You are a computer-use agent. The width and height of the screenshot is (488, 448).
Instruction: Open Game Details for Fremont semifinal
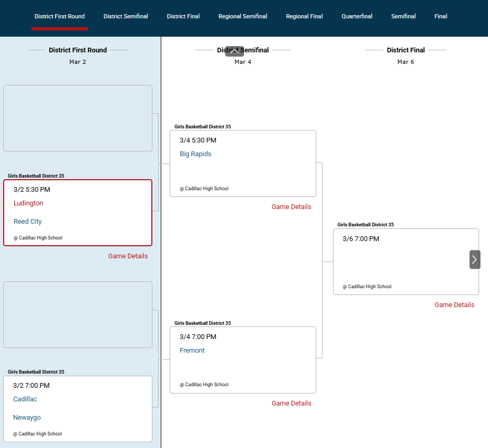click(291, 403)
